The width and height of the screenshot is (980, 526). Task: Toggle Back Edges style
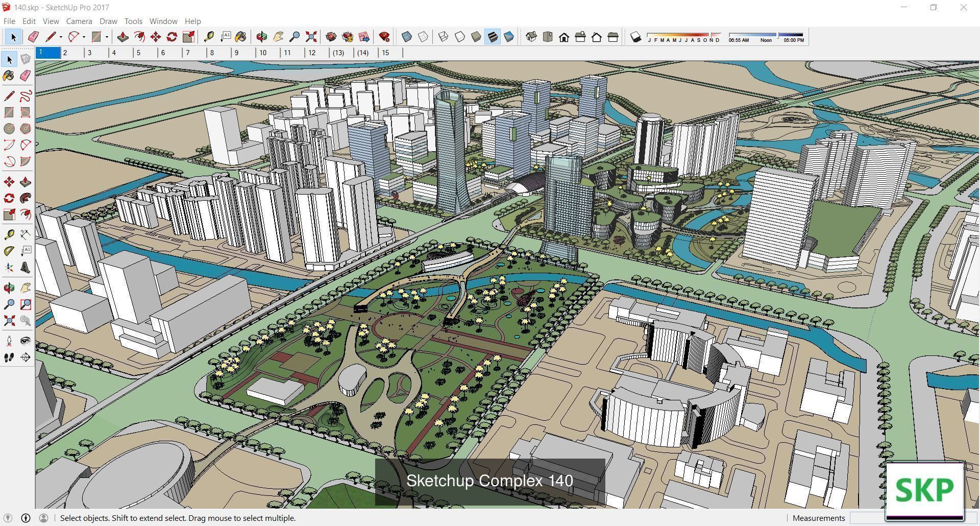(423, 37)
